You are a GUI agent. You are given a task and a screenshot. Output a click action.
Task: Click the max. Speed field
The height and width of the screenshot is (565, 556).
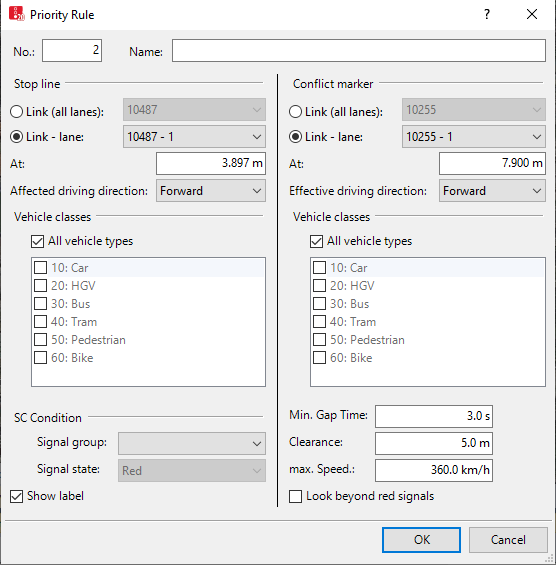(x=434, y=470)
